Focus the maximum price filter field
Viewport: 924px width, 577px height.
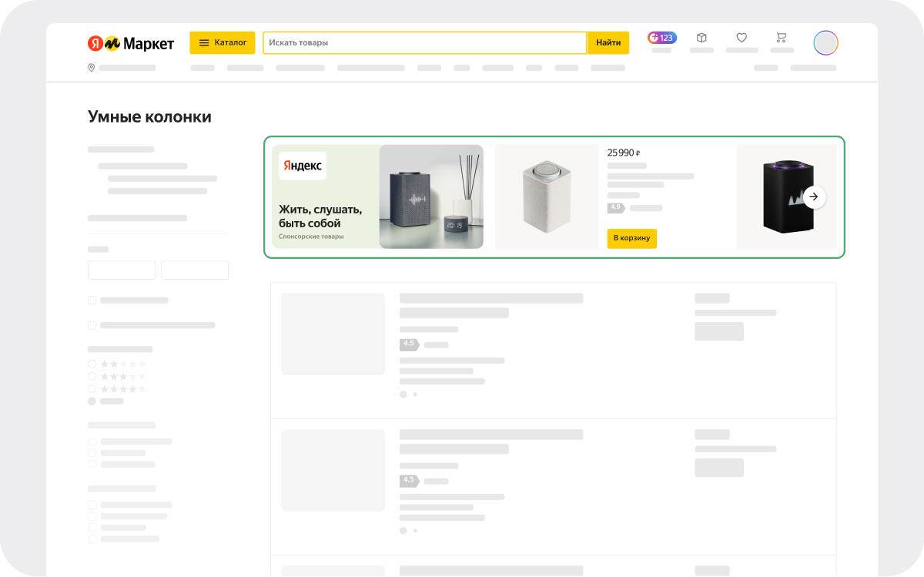(x=195, y=270)
